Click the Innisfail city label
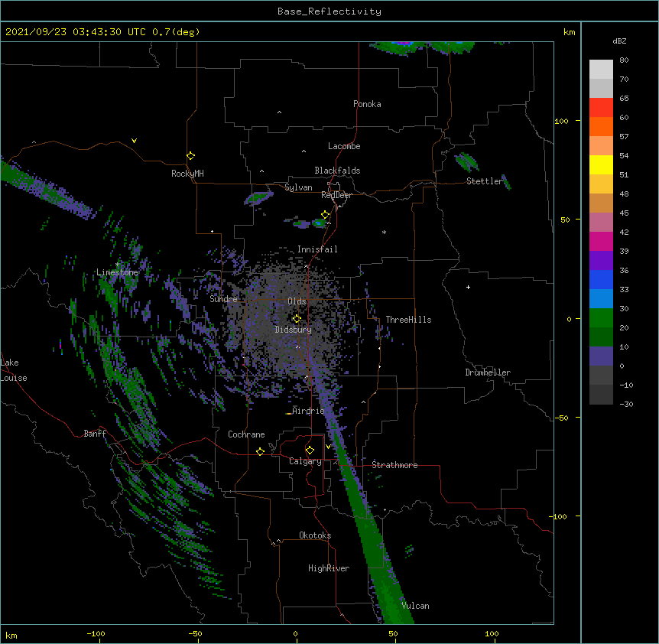Image resolution: width=659 pixels, height=644 pixels. 317,249
